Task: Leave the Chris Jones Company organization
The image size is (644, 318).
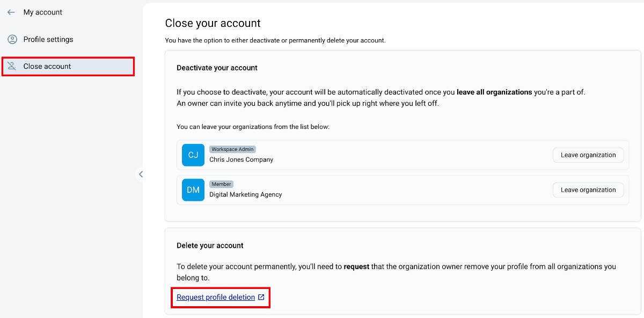Action: point(588,155)
